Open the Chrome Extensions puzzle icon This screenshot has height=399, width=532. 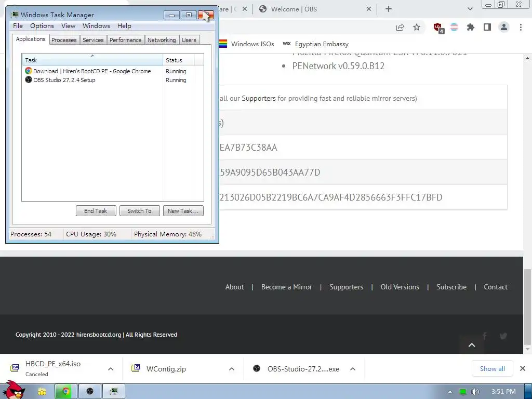(x=470, y=28)
